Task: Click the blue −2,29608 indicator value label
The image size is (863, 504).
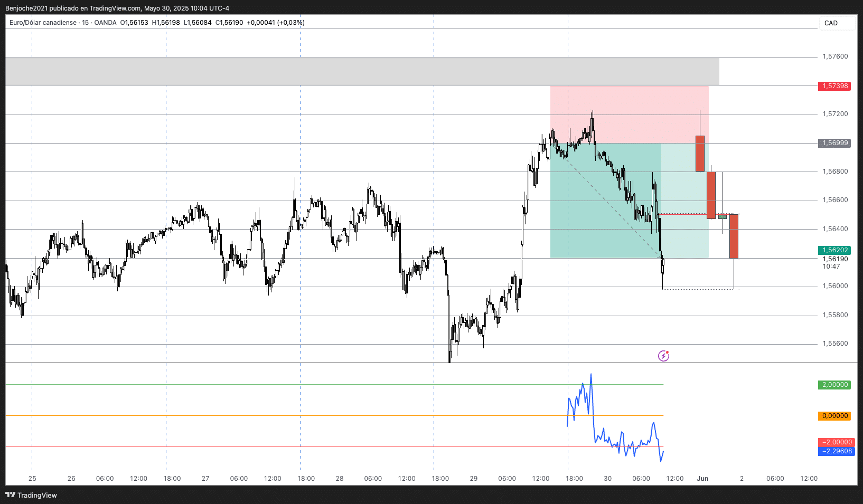Action: coord(837,451)
